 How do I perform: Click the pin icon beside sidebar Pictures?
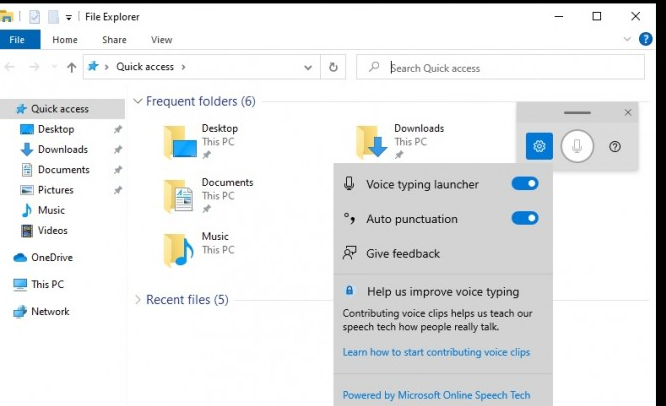(118, 190)
